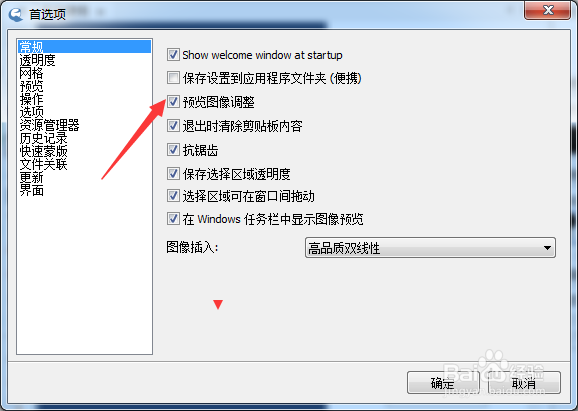
Task: Select 界面 category
Action: (31, 191)
